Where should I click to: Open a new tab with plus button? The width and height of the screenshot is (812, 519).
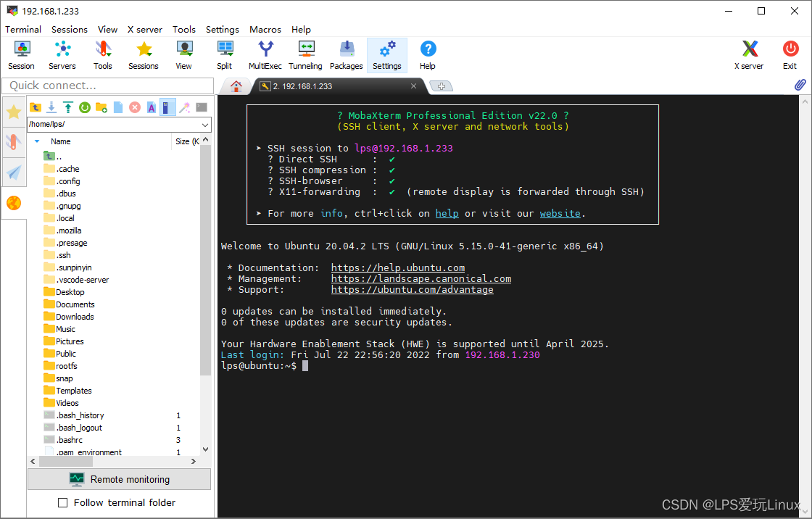tap(442, 86)
